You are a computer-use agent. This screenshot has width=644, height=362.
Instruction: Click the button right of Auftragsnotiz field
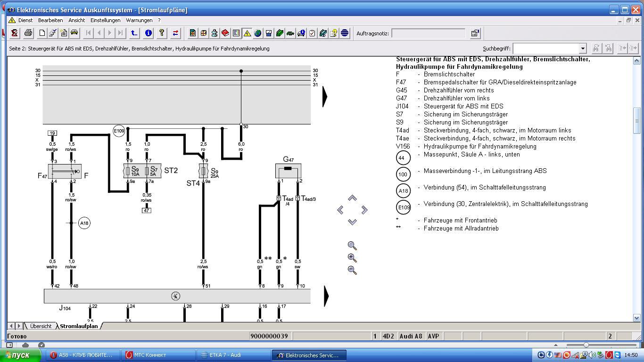tap(475, 33)
